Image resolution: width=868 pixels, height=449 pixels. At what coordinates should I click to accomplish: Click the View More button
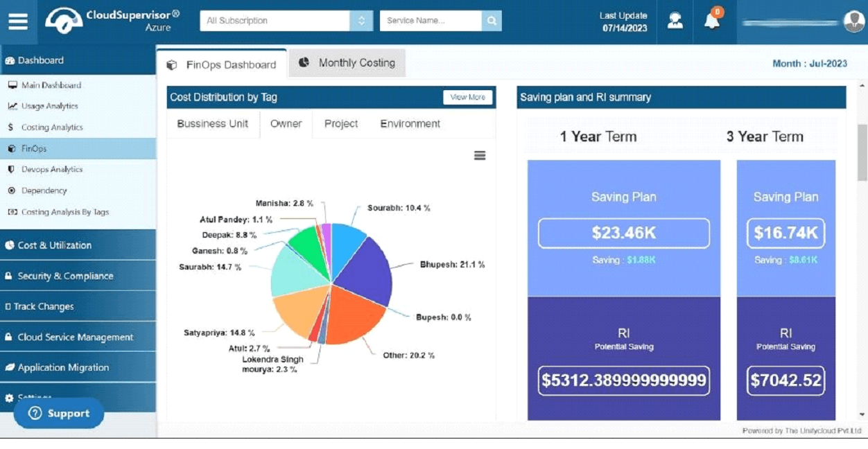click(x=468, y=98)
